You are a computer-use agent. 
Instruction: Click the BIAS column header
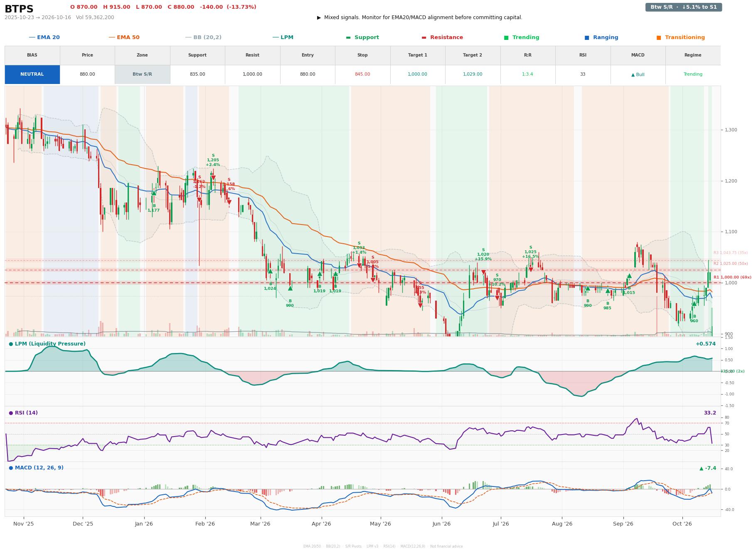coord(32,55)
